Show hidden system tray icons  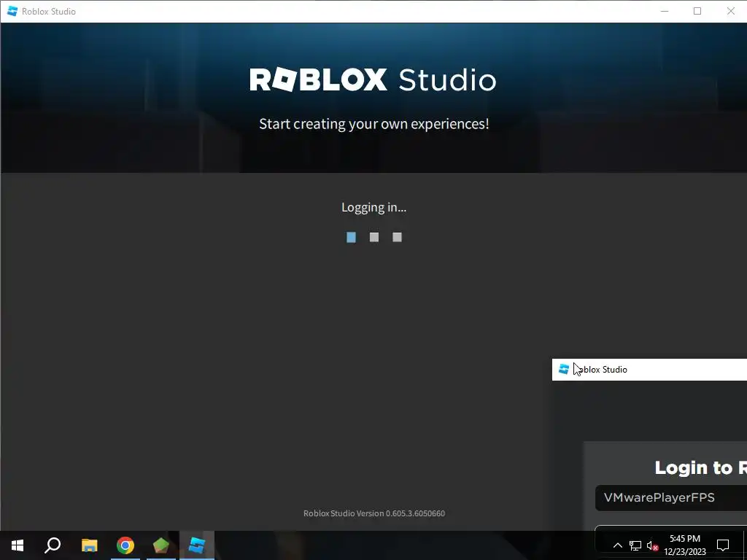[x=617, y=545]
